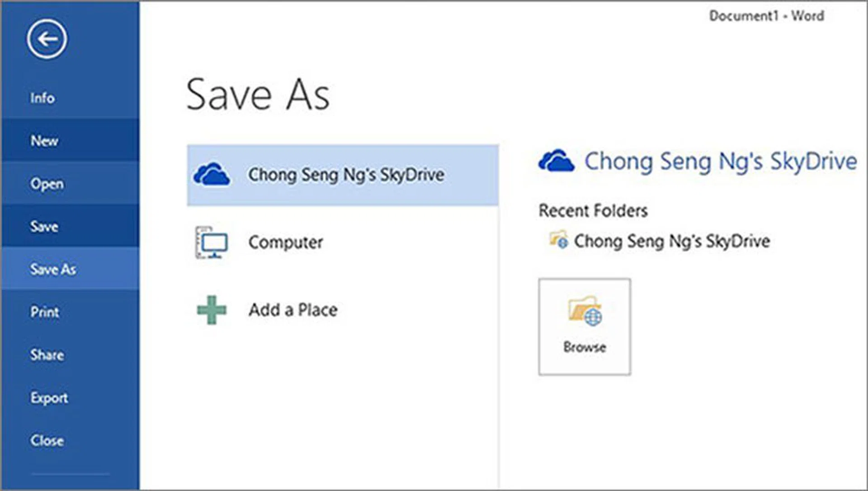
Task: Select Export in the sidebar
Action: (x=49, y=398)
